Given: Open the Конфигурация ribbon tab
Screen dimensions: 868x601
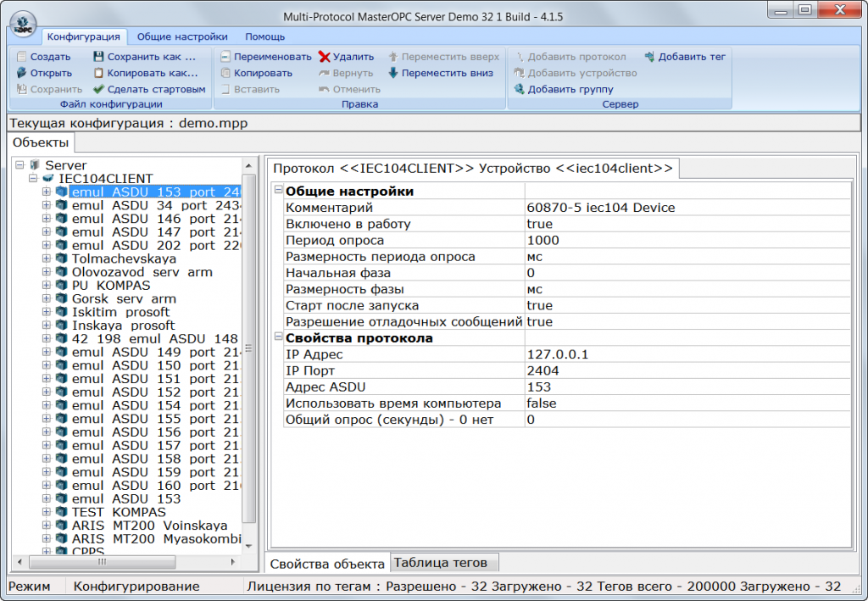Looking at the screenshot, I should point(84,36).
